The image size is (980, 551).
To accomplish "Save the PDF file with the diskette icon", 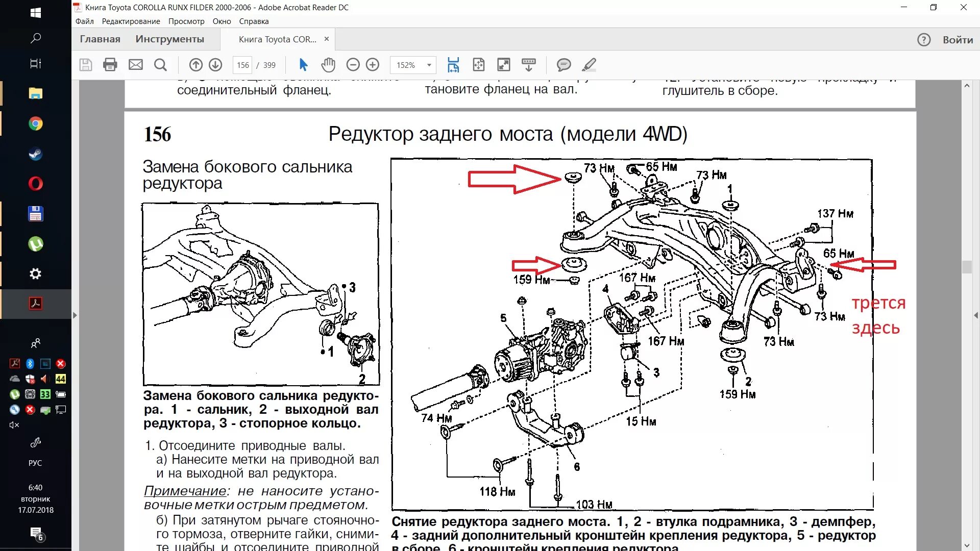I will pyautogui.click(x=86, y=65).
